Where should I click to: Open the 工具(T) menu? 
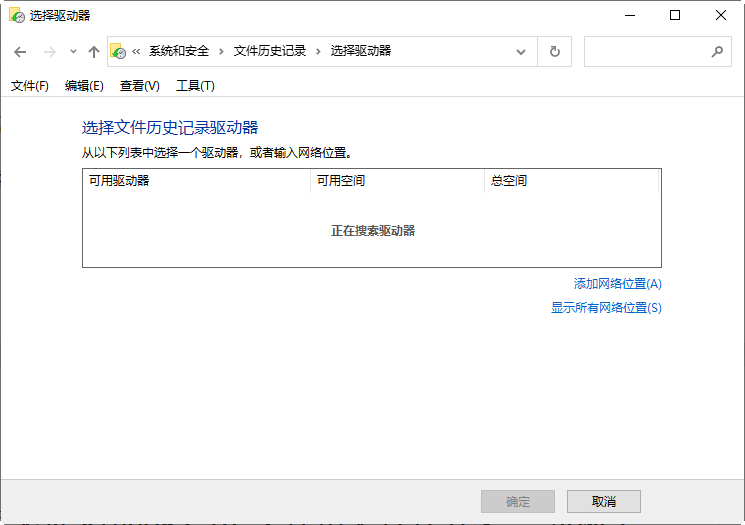click(x=195, y=86)
